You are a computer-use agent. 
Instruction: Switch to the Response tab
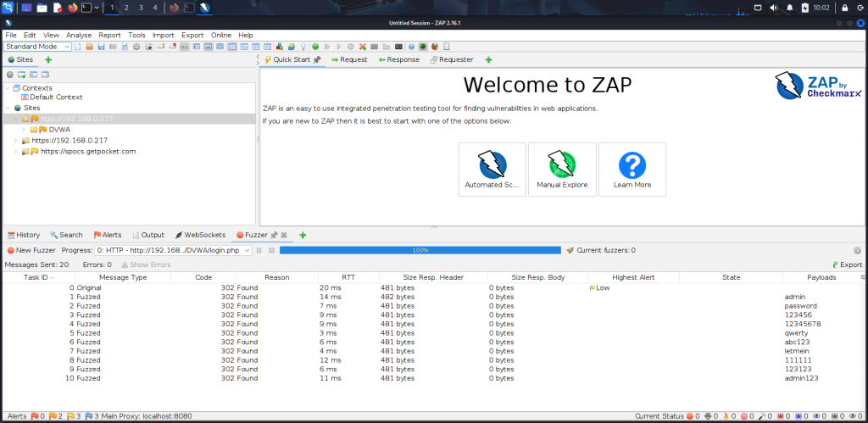pyautogui.click(x=398, y=60)
